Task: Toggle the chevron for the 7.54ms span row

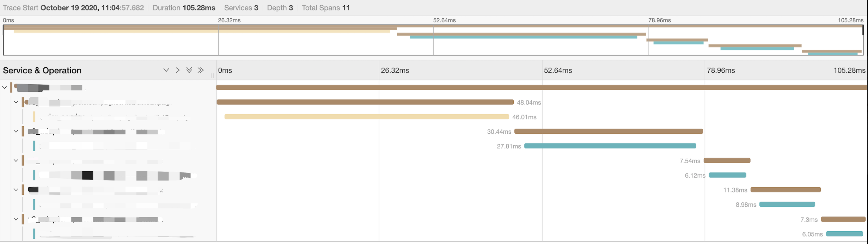Action: click(x=16, y=160)
